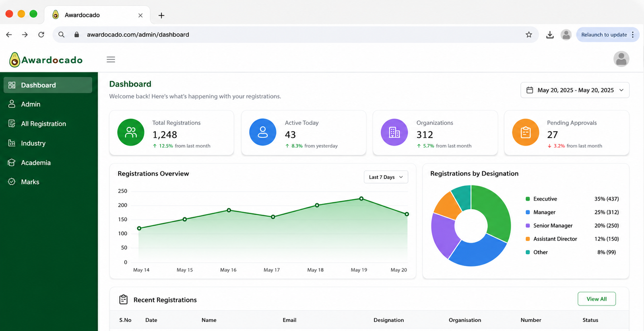Click the browser forward arrow

[x=25, y=35]
